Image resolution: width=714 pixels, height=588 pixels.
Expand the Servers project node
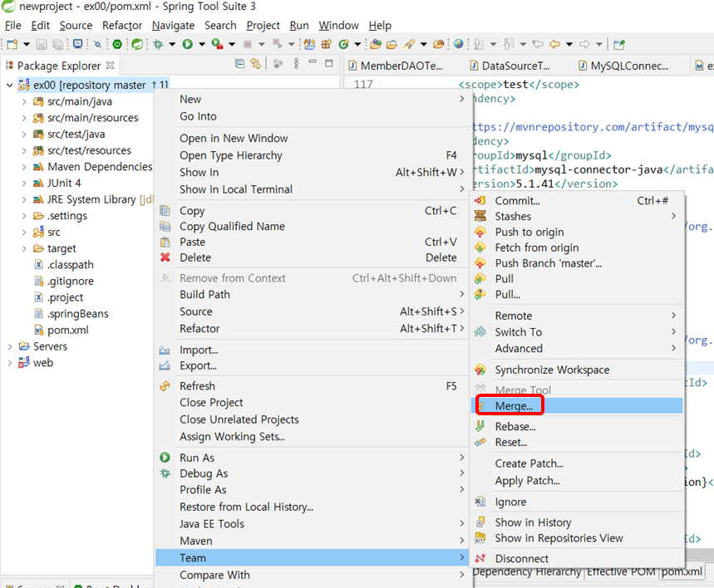tap(10, 347)
